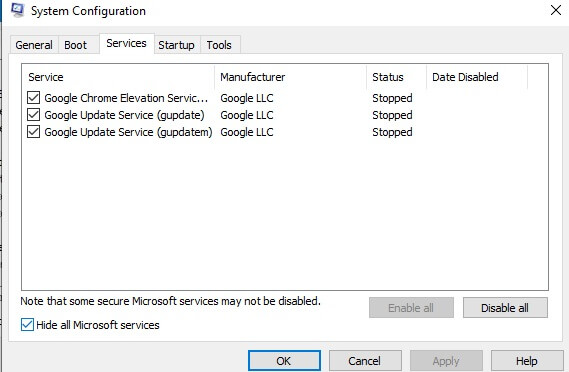Toggle Hide all Microsoft services checkbox
This screenshot has width=569, height=372.
tap(27, 325)
